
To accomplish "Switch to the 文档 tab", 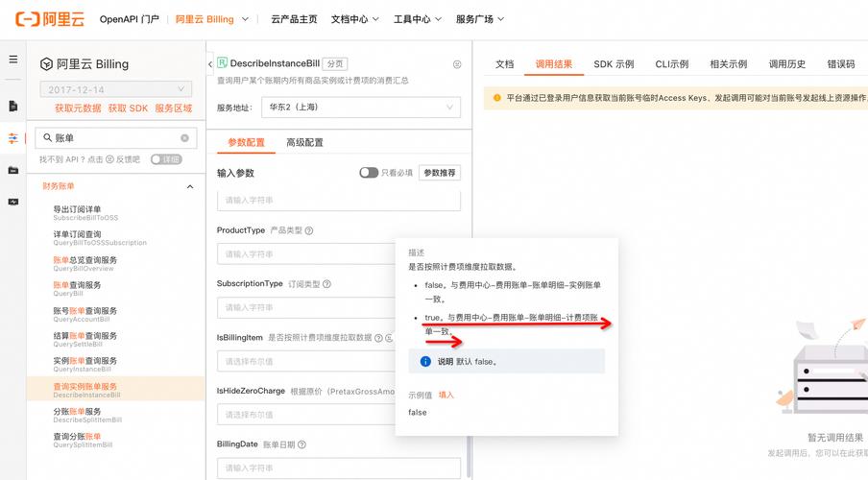I will [x=504, y=64].
